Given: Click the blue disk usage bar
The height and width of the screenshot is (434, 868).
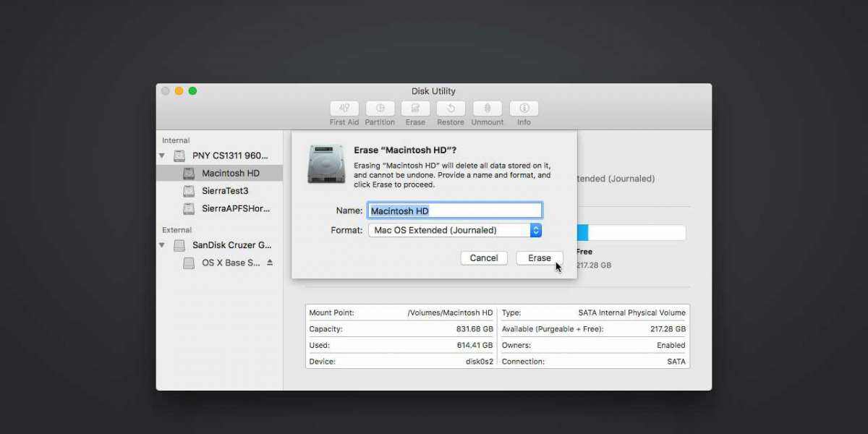Looking at the screenshot, I should tap(582, 233).
